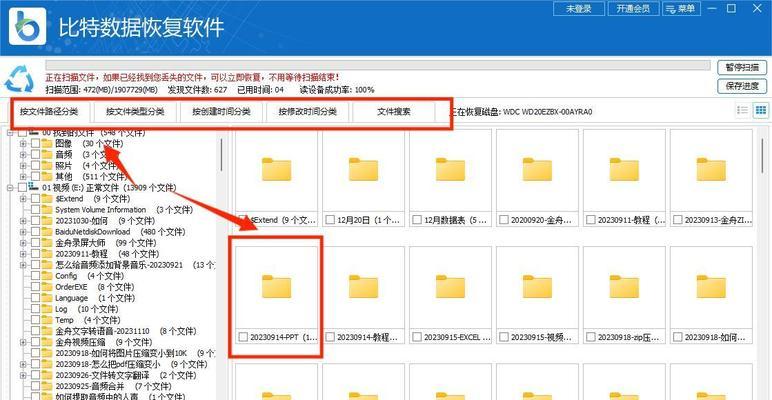
Task: Open the 20200920-金舟 folder thumbnail
Action: pyautogui.click(x=537, y=169)
